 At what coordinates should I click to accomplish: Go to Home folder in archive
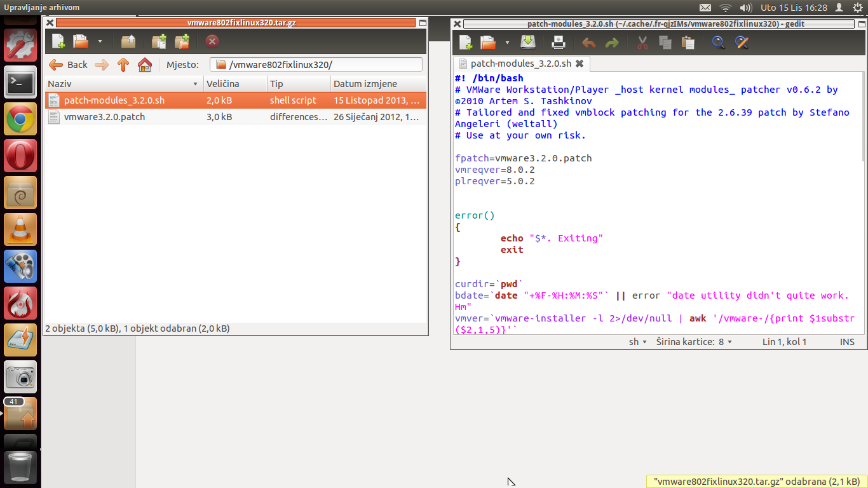point(145,64)
